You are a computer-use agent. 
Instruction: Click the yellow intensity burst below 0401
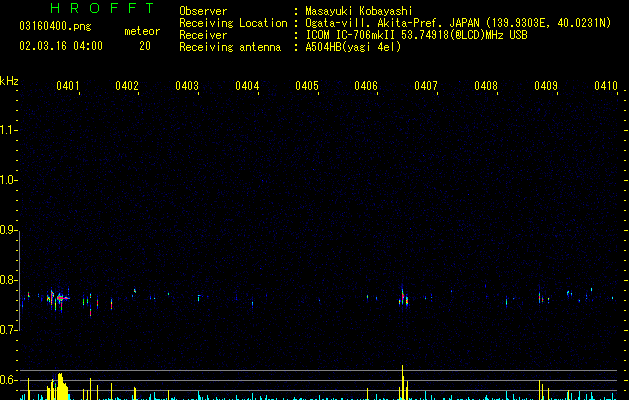61,387
